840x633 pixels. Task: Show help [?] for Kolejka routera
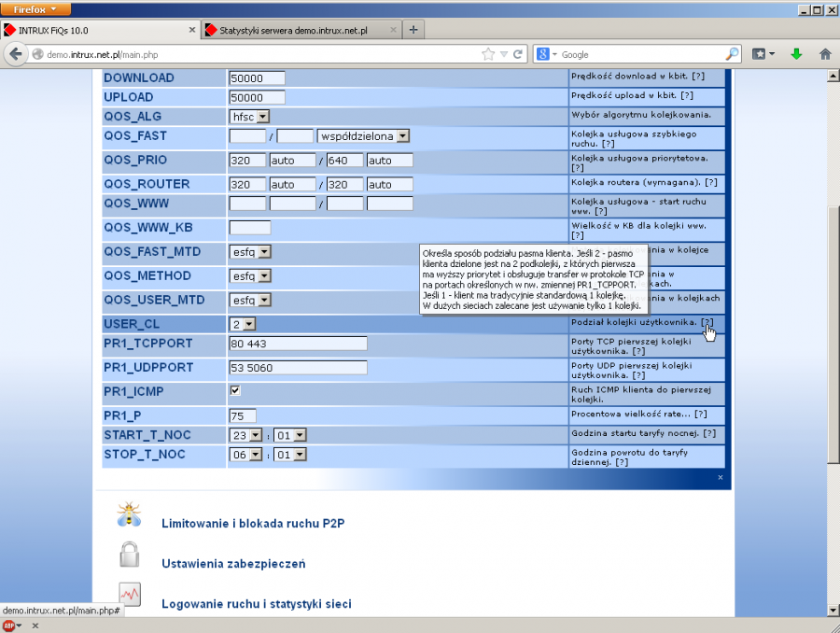pos(711,182)
